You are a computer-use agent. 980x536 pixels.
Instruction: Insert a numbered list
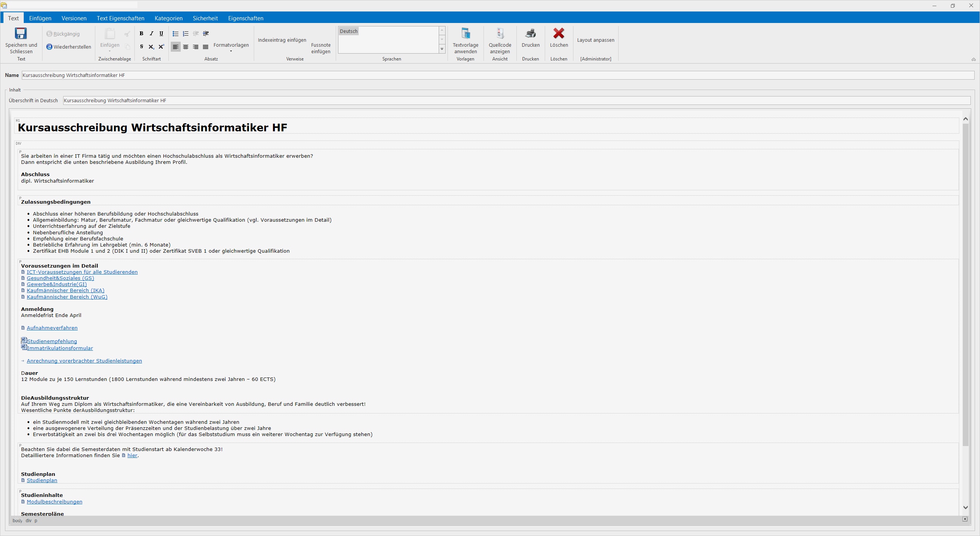[x=186, y=34]
